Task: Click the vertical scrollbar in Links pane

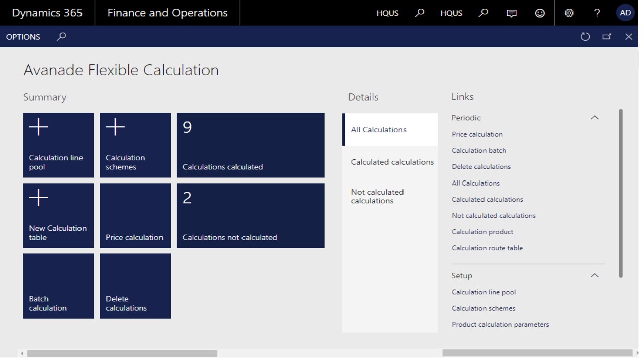Action: click(x=621, y=193)
